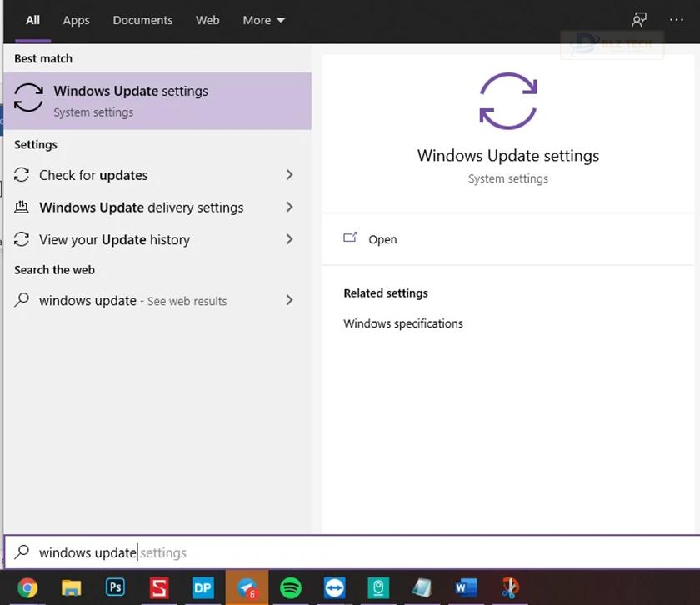Image resolution: width=700 pixels, height=605 pixels.
Task: Click Open in the preview pane
Action: (508, 239)
